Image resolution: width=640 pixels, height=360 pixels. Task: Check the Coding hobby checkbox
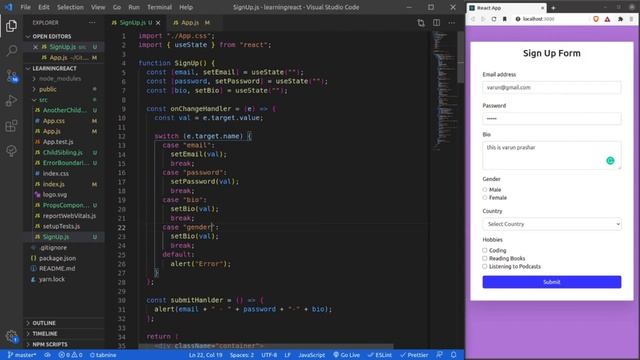pos(485,250)
